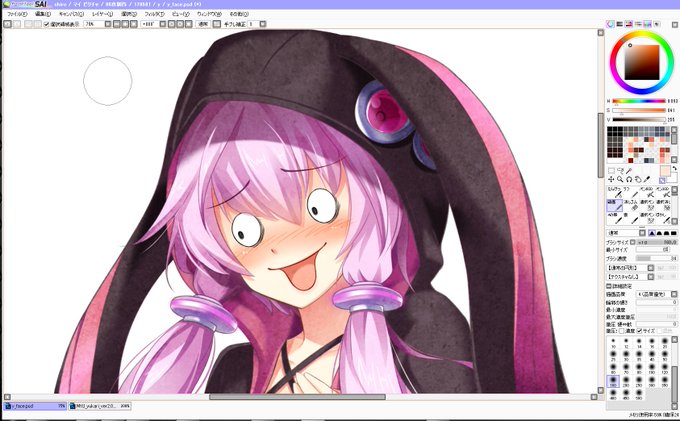Select brush size preset 20
Viewport: 680px width, 421px height.
click(665, 343)
